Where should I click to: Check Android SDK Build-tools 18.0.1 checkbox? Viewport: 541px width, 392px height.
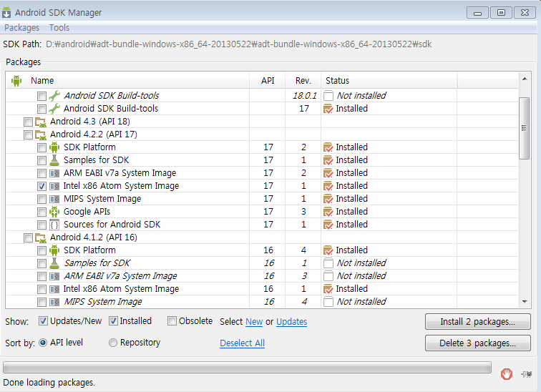click(x=42, y=96)
